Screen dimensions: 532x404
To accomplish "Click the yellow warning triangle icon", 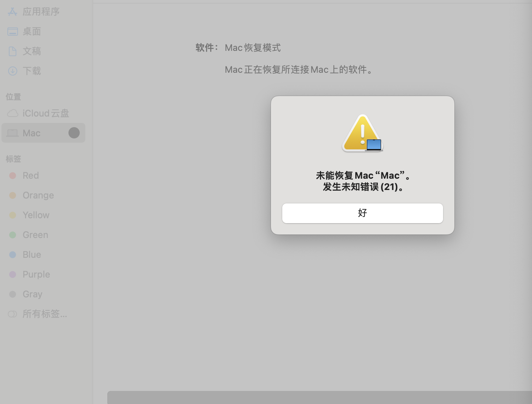I will pyautogui.click(x=362, y=133).
